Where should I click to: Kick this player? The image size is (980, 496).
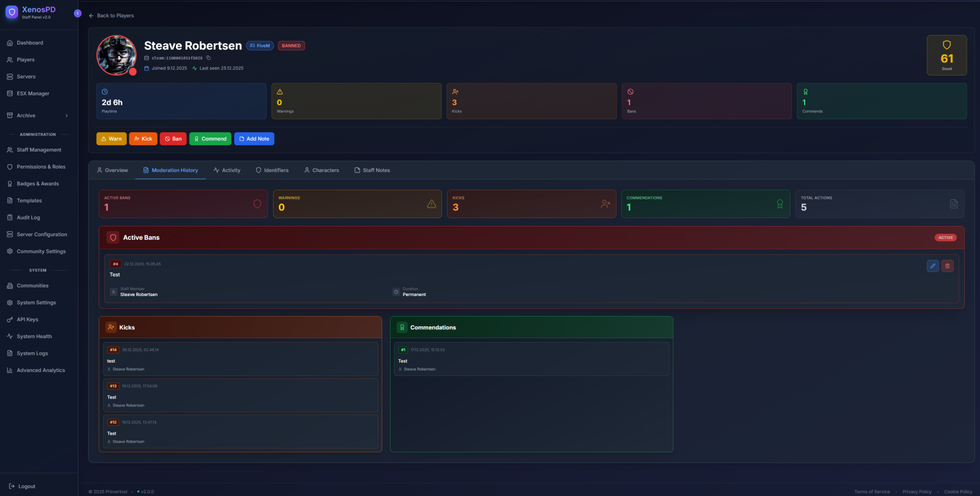(x=143, y=139)
